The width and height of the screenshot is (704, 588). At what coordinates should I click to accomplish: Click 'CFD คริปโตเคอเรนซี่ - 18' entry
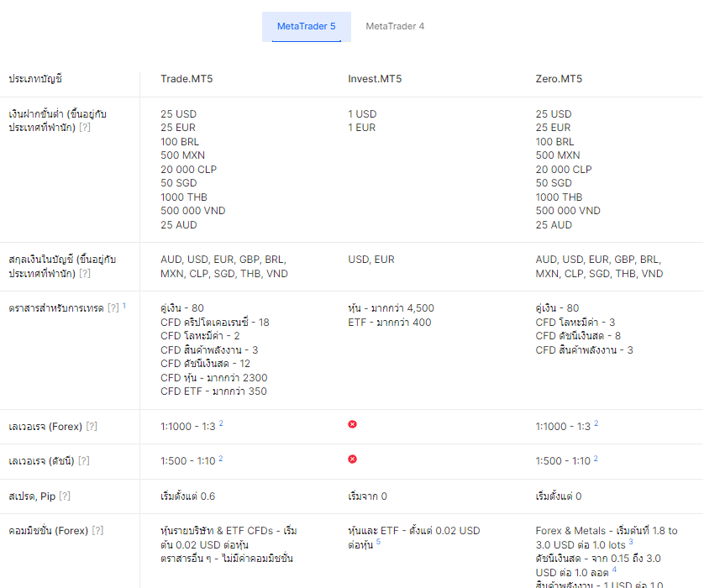[215, 323]
